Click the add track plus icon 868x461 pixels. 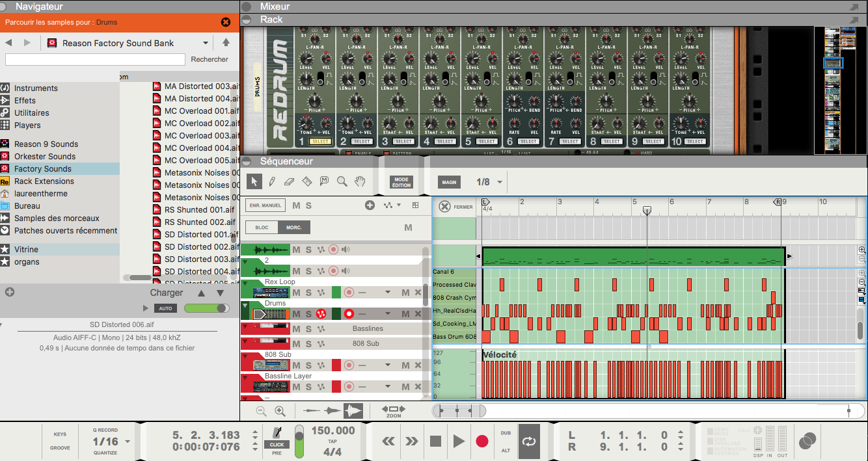point(370,205)
